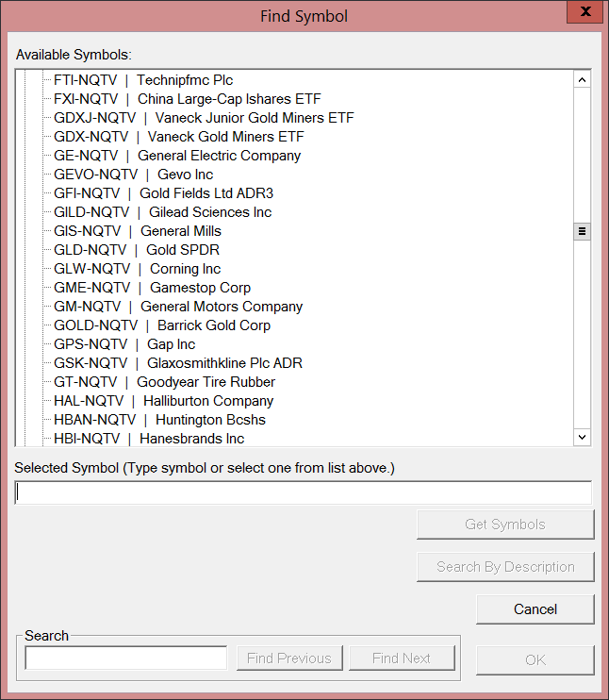Viewport: 609px width, 700px height.
Task: Choose GDXJ-NQTV Vaneck Junior Gold Miners ETF
Action: point(204,118)
